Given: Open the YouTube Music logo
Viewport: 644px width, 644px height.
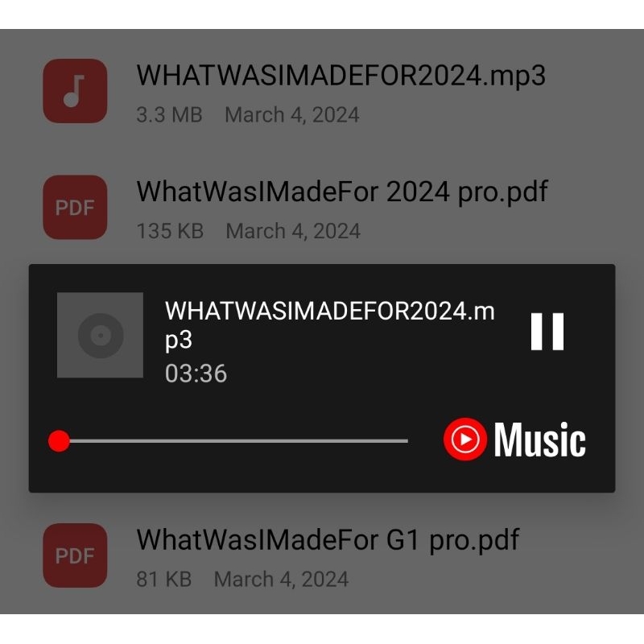Looking at the screenshot, I should 514,439.
